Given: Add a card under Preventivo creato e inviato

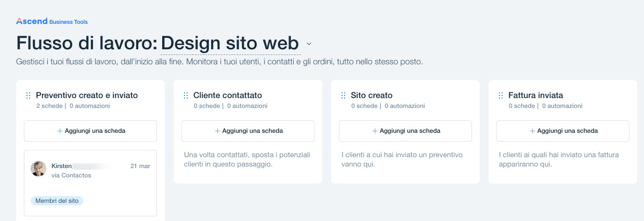Looking at the screenshot, I should pos(90,131).
